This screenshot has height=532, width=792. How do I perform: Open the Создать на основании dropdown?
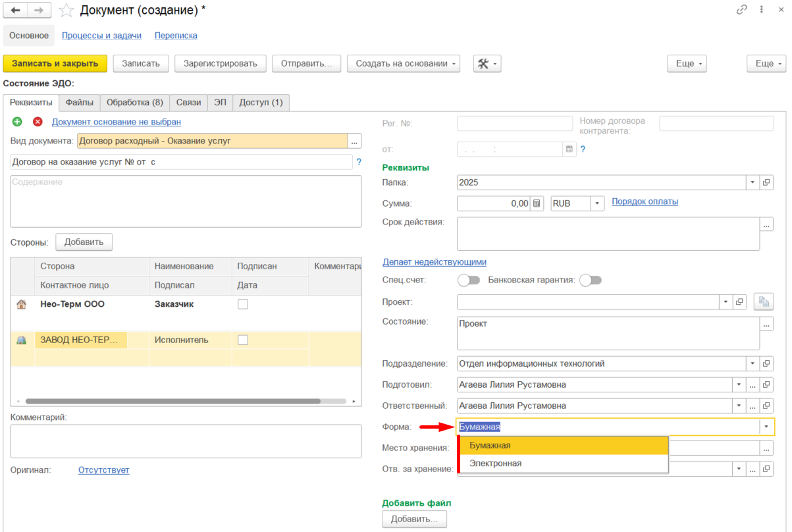[x=404, y=63]
